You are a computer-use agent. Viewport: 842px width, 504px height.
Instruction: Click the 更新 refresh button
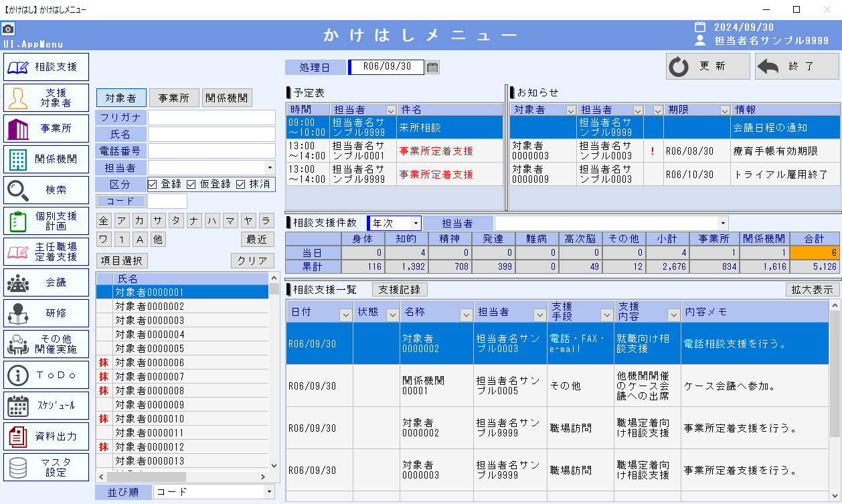pyautogui.click(x=707, y=66)
